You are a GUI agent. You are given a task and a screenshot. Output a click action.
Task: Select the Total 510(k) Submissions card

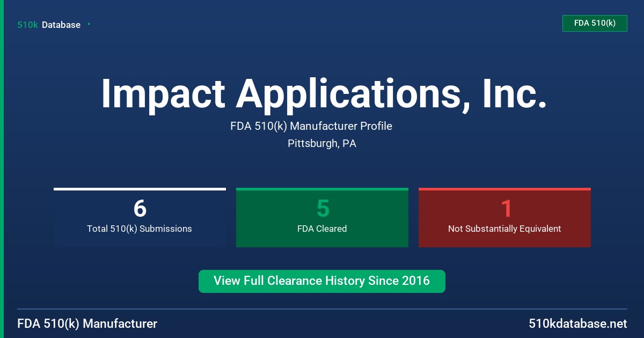coord(140,217)
